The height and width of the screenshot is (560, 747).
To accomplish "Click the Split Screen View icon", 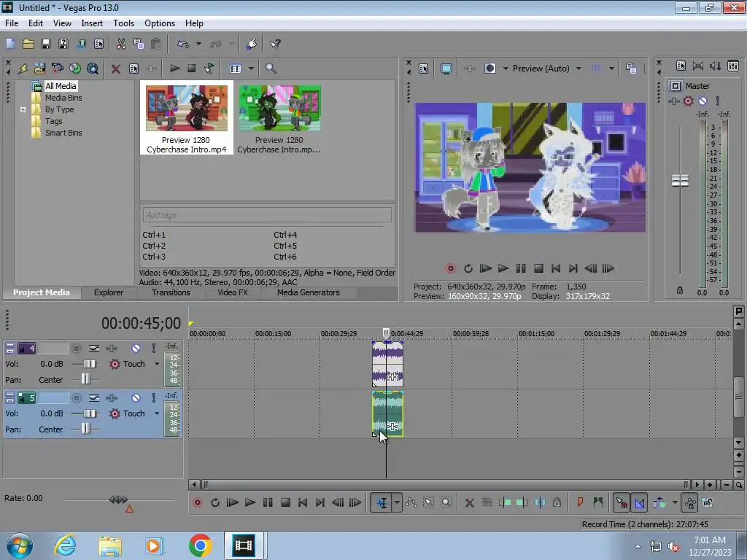I will click(489, 69).
